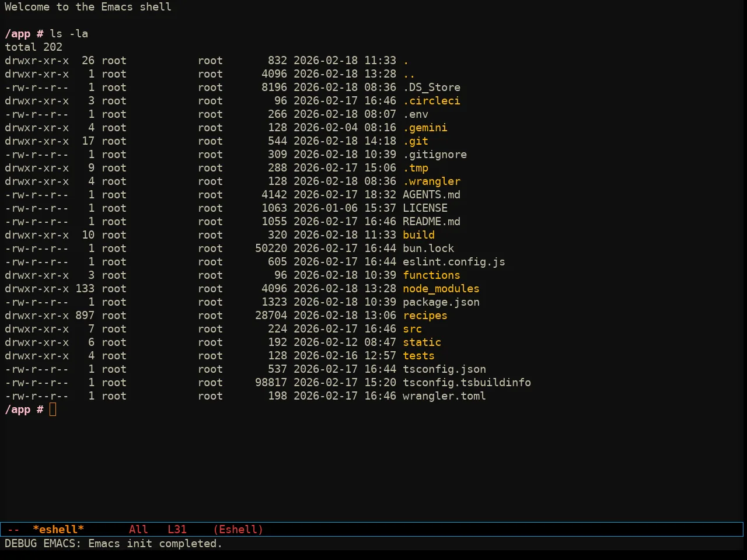The width and height of the screenshot is (747, 560).
Task: Click the 4142 size of AGENTS.md
Action: coord(274,195)
